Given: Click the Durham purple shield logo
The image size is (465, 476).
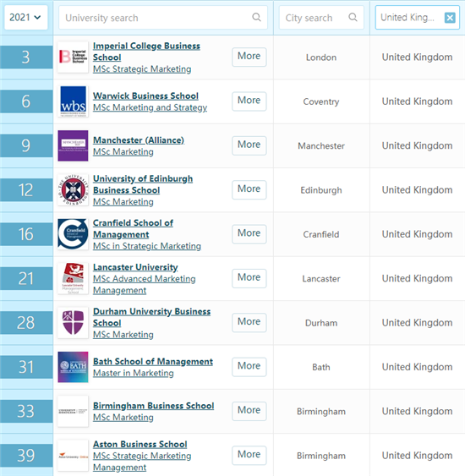Looking at the screenshot, I should click(x=74, y=323).
